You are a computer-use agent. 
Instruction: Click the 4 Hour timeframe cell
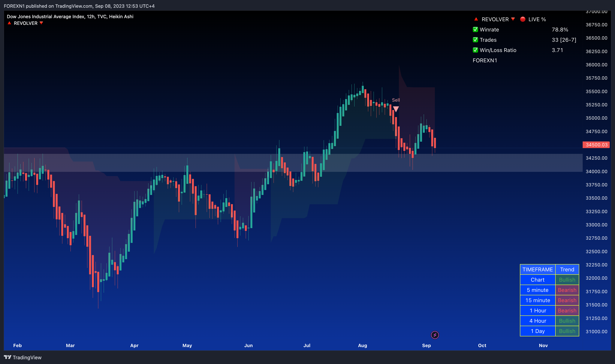tap(538, 321)
